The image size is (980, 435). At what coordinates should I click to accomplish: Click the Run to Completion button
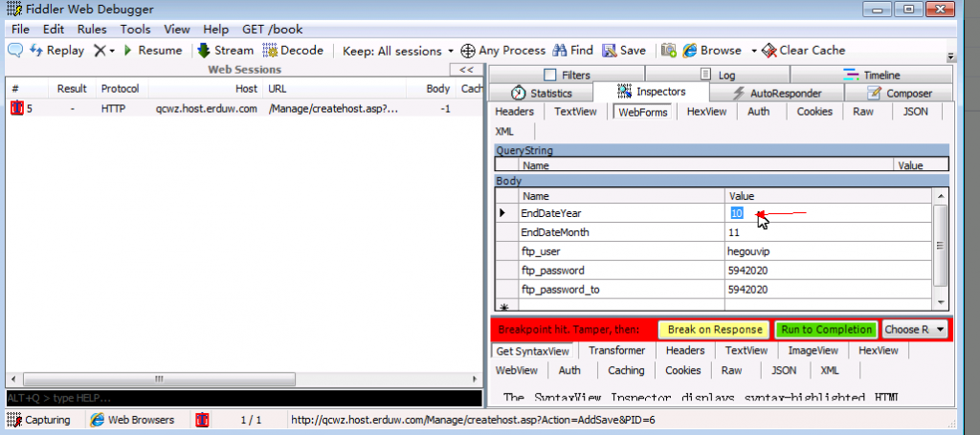point(826,330)
